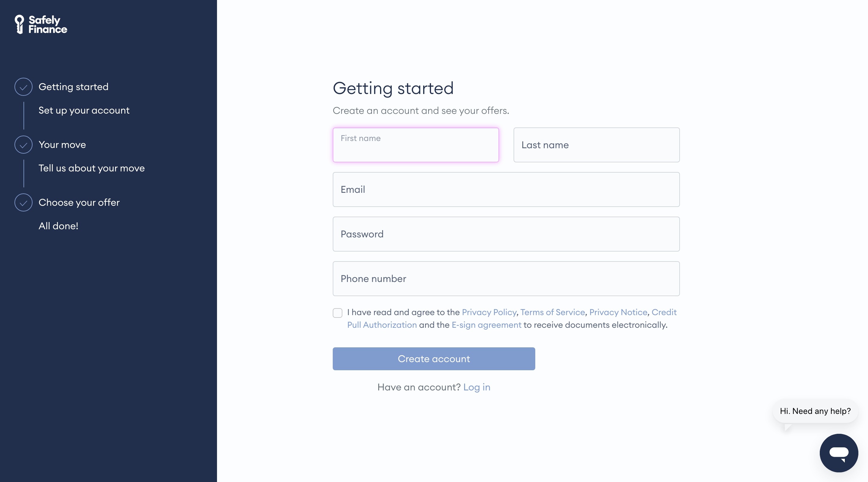Open the Terms of Service link
Screen dimensions: 868x482
[553, 312]
